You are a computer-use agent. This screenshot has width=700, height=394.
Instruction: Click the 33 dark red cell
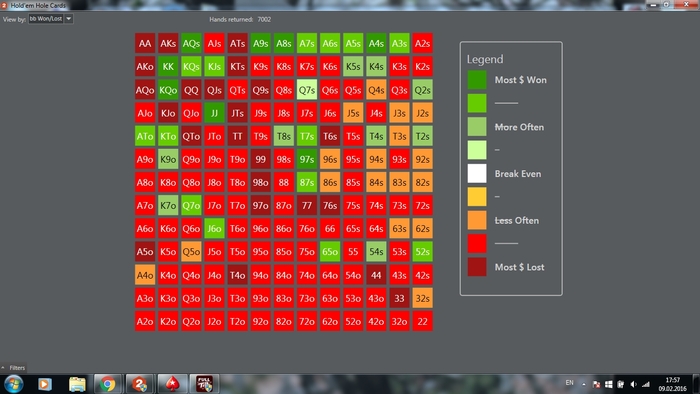click(399, 298)
